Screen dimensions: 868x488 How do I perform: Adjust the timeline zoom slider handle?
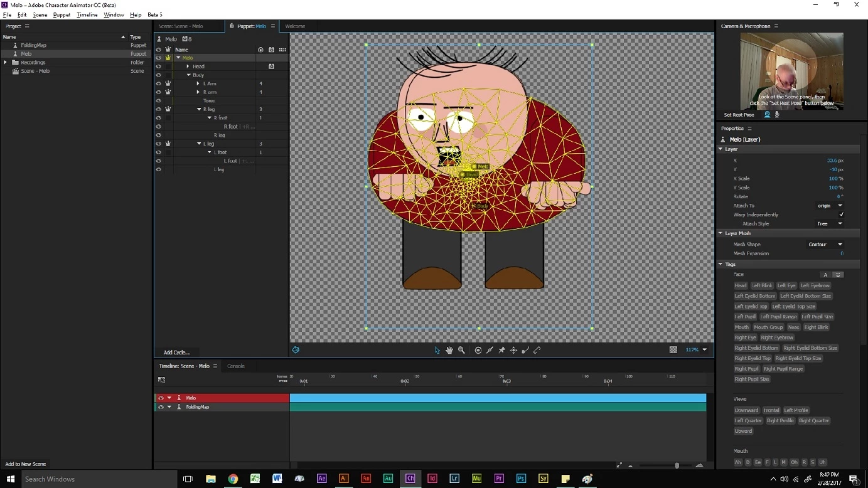pyautogui.click(x=677, y=465)
